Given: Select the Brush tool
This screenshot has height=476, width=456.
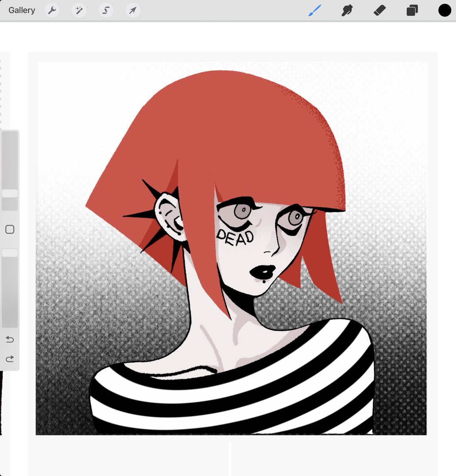Looking at the screenshot, I should [x=314, y=10].
